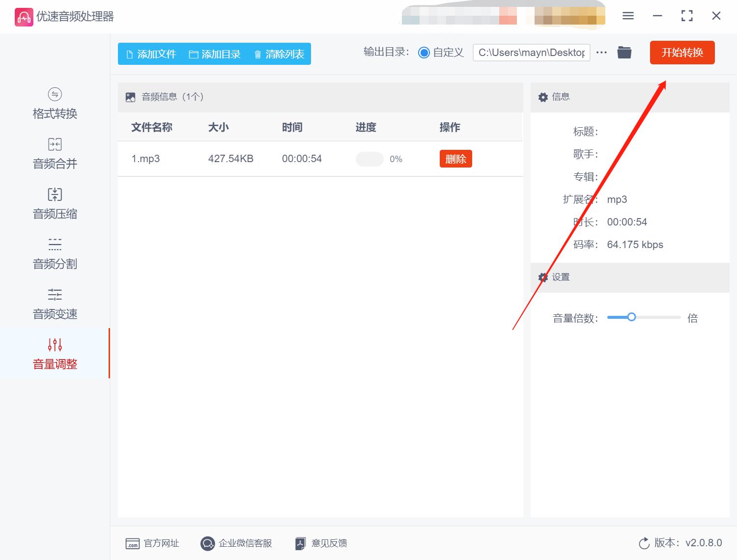Image resolution: width=737 pixels, height=560 pixels.
Task: Expand the 音频信息 file list header
Action: click(130, 97)
